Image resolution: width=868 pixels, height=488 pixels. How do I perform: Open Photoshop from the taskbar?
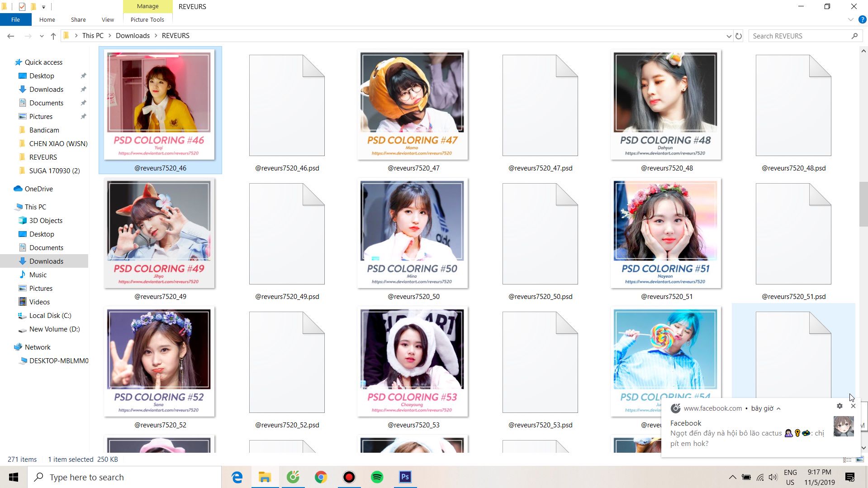pos(405,477)
